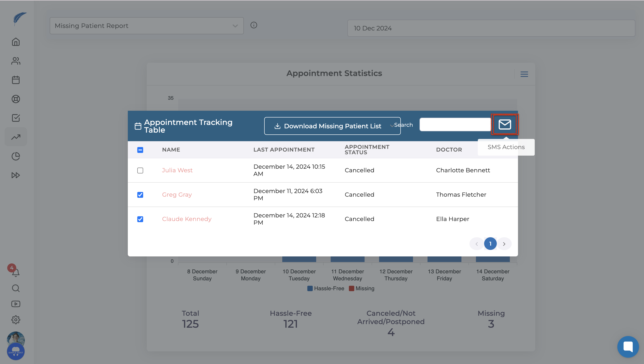Open Claude Kennedy patient link
Viewport: 644px width, 364px height.
click(187, 219)
